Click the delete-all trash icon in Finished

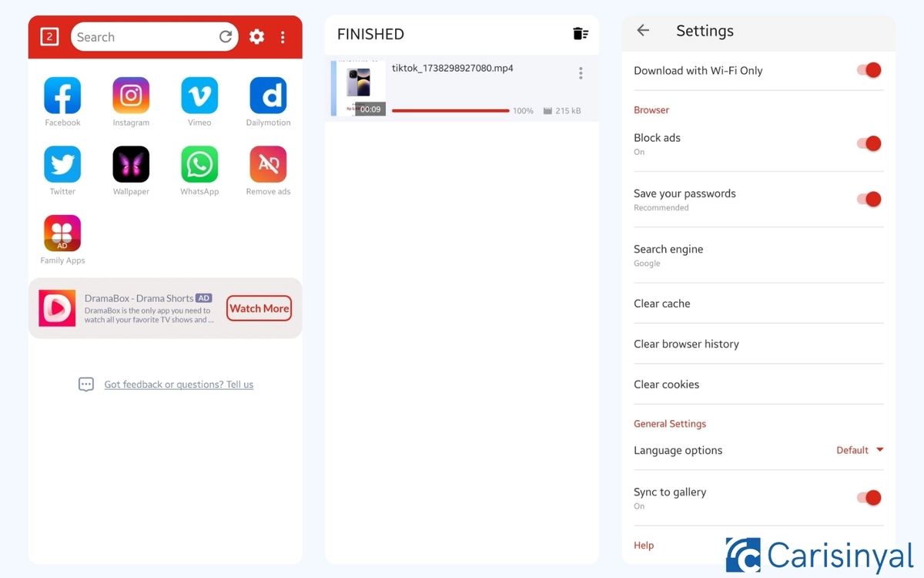[581, 33]
